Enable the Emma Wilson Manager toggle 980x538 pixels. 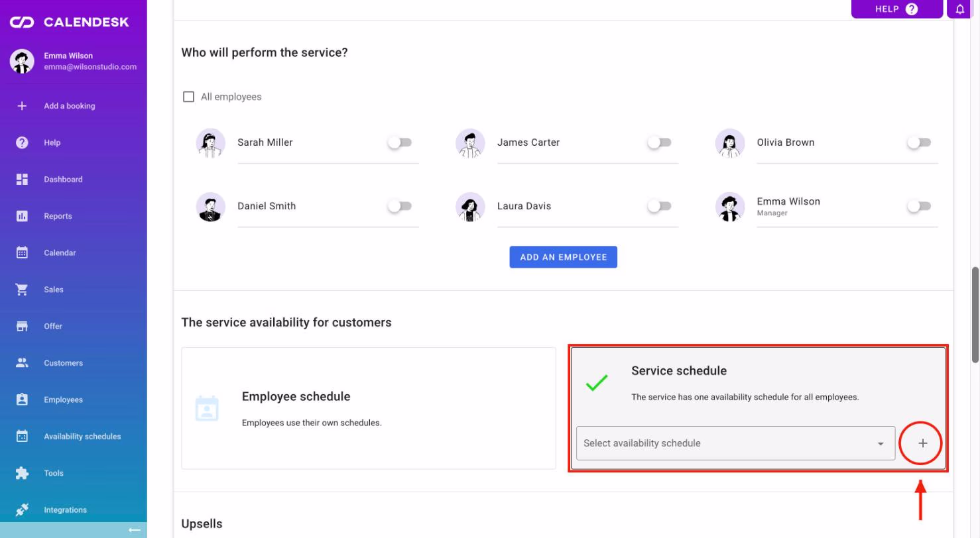click(919, 206)
